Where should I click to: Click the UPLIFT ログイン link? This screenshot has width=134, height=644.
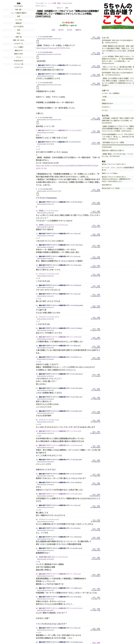pos(41,6)
